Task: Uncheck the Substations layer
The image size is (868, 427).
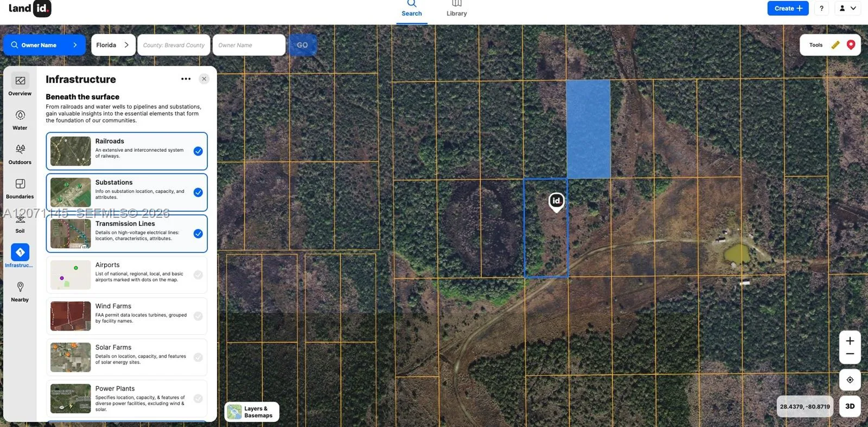Action: 198,192
